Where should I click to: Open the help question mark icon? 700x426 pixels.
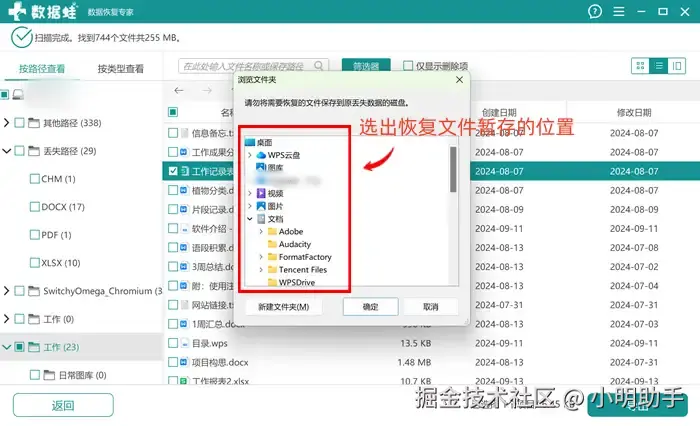pos(595,12)
